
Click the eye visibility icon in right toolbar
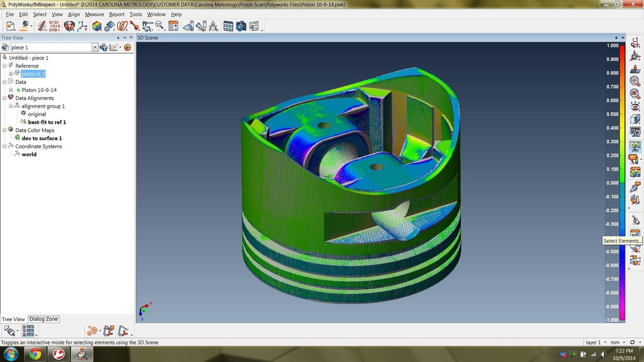click(635, 107)
